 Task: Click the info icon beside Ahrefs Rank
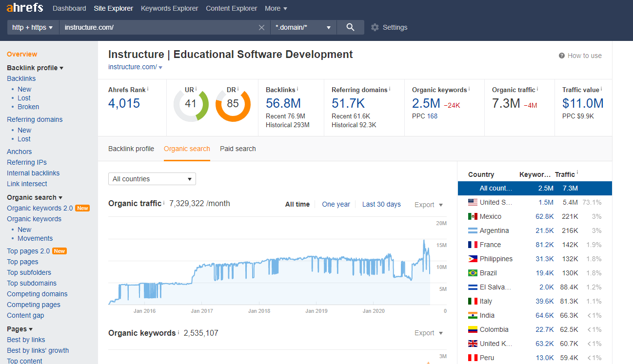pos(148,89)
